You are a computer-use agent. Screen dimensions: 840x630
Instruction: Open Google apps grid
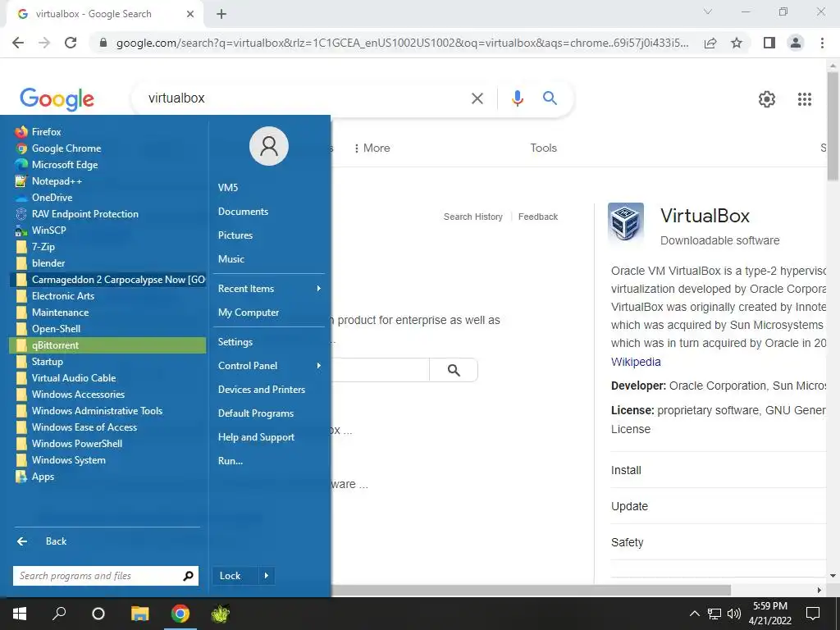point(805,99)
